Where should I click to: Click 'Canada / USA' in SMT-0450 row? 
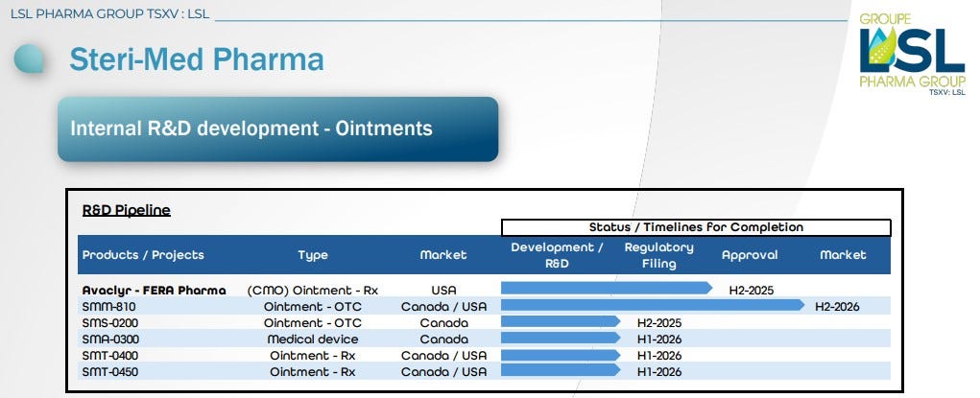(x=443, y=372)
